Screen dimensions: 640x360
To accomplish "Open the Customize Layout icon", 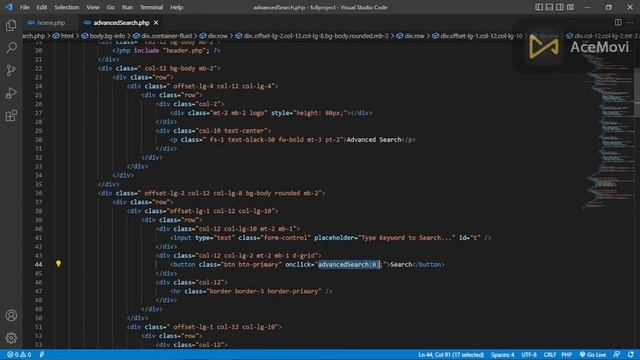I will pos(570,7).
